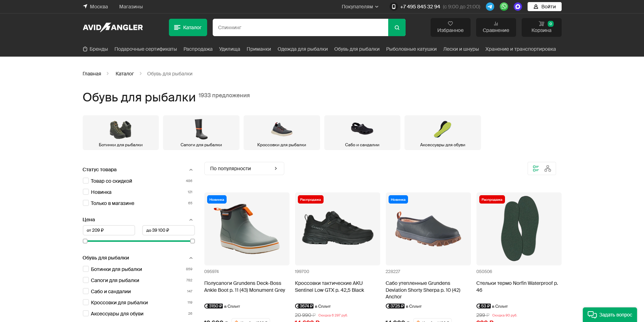Image resolution: width=644 pixels, height=322 pixels.
Task: Open Telegram chat icon in header
Action: [490, 7]
